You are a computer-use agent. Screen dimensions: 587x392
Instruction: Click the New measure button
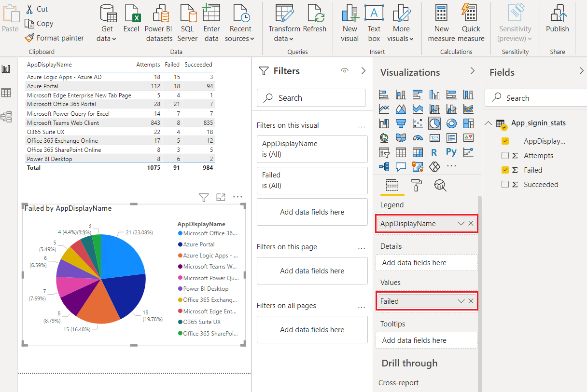[441, 22]
